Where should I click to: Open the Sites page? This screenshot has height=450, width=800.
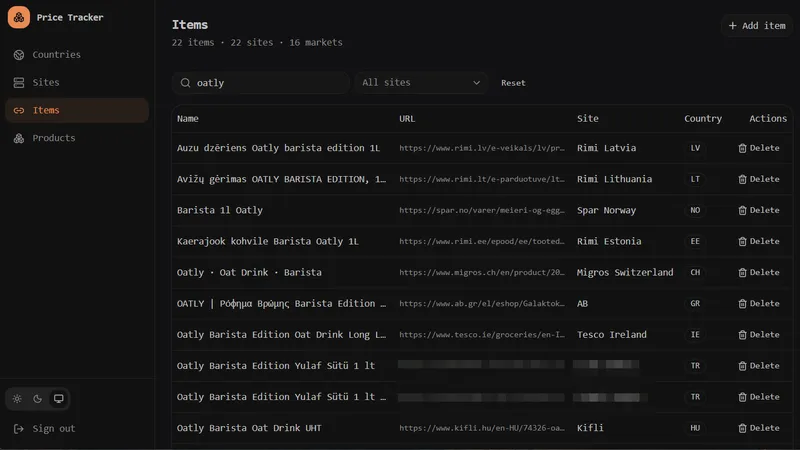tap(77, 83)
